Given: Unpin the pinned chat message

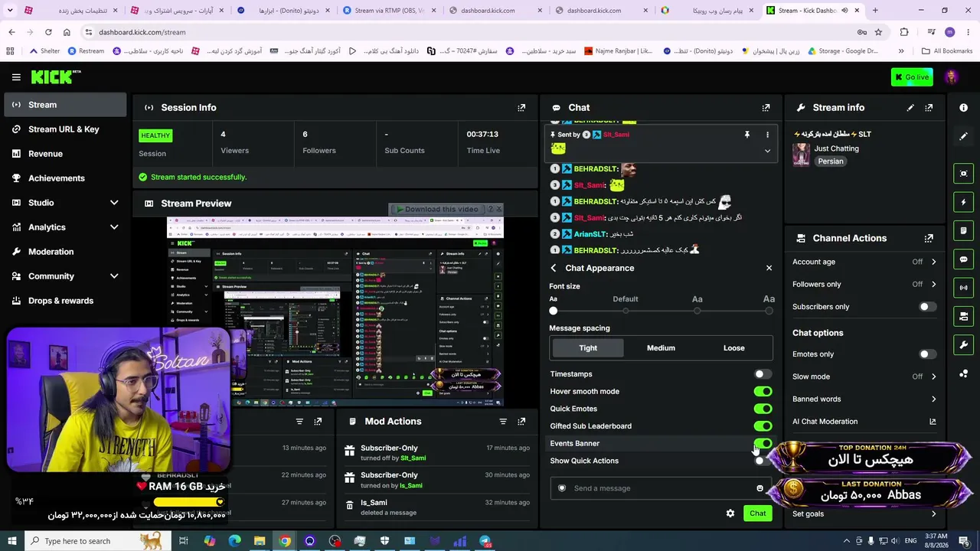Looking at the screenshot, I should pyautogui.click(x=746, y=135).
